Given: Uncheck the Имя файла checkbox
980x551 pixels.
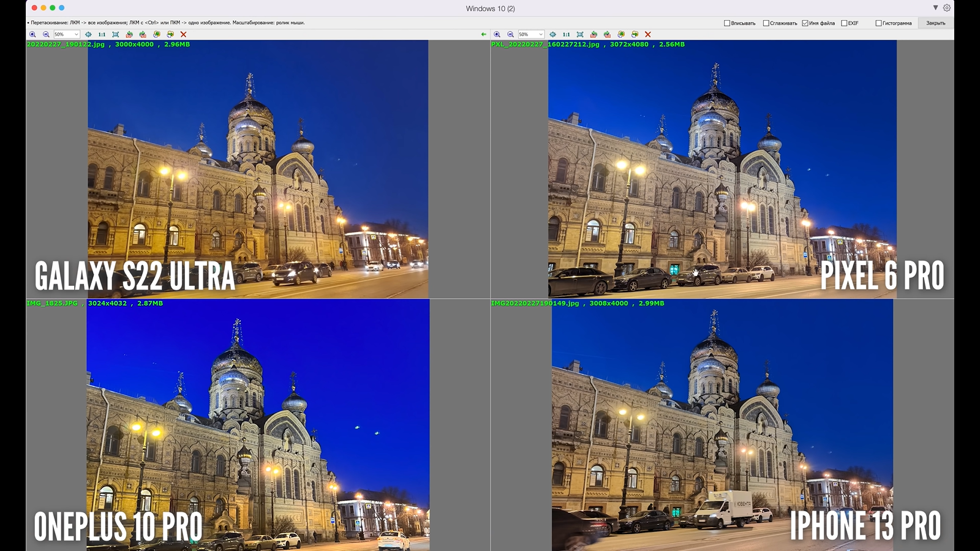Looking at the screenshot, I should 805,23.
